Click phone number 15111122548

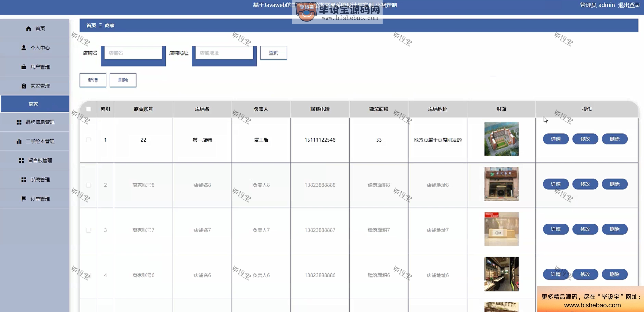tap(320, 140)
